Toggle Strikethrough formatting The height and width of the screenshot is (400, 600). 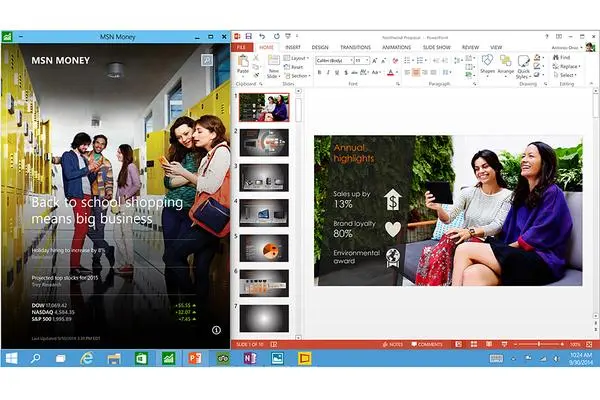pos(355,72)
